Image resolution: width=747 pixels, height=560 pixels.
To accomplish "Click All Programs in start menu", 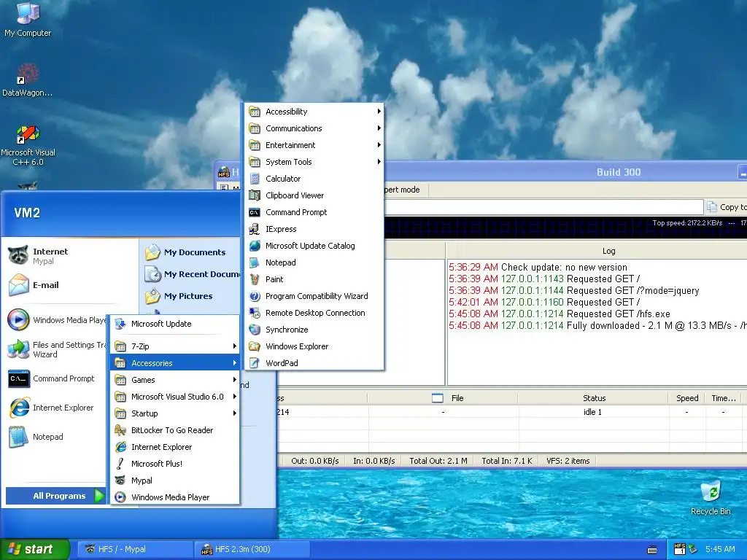I will pos(55,496).
